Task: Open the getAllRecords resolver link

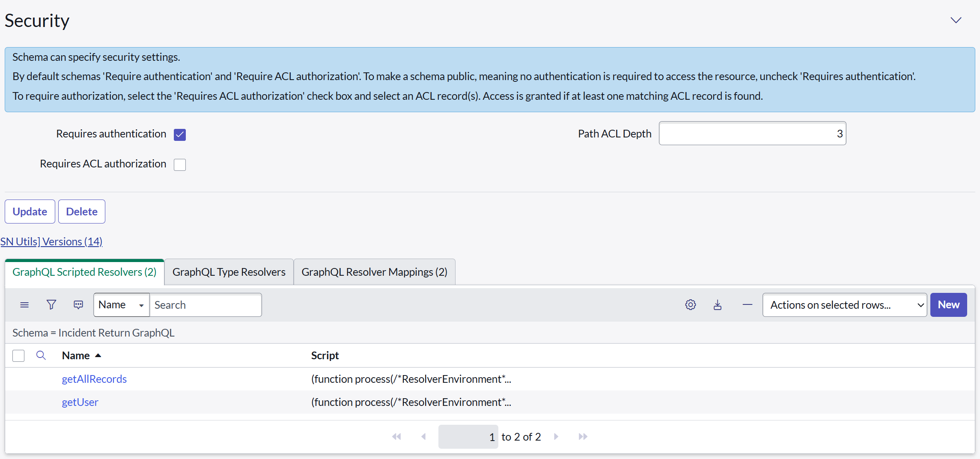Action: 94,379
